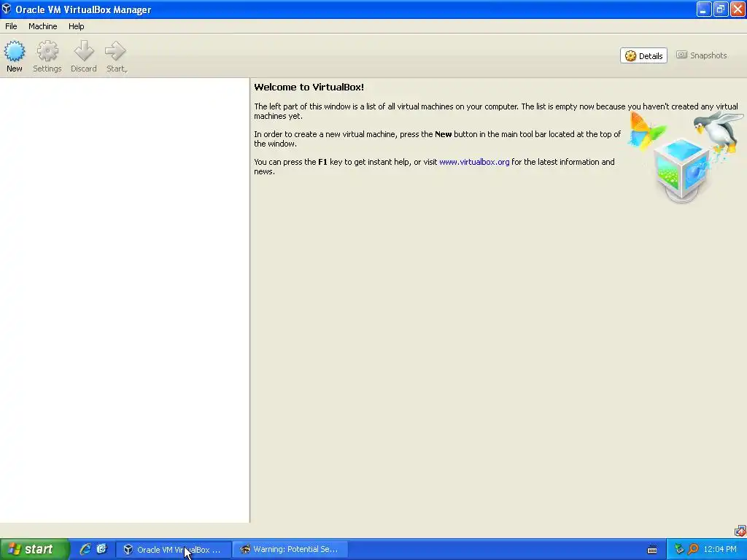
Task: Click the network tray icon
Action: click(679, 550)
